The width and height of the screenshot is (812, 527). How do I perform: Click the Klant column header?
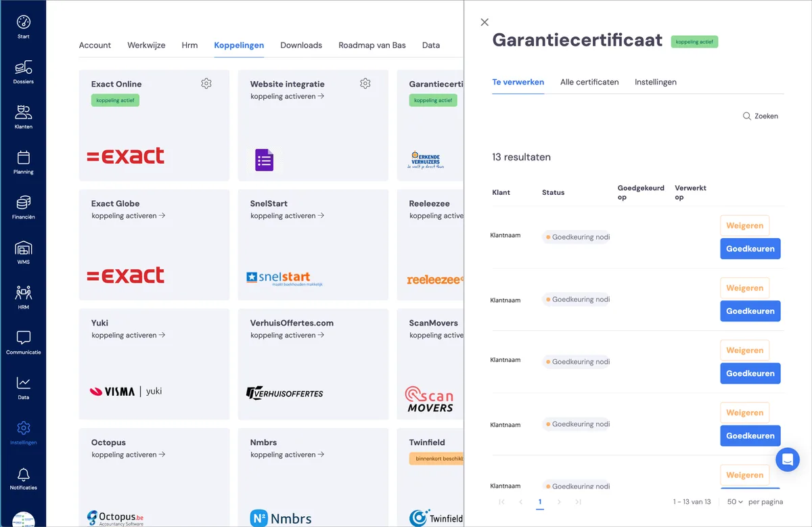tap(501, 193)
